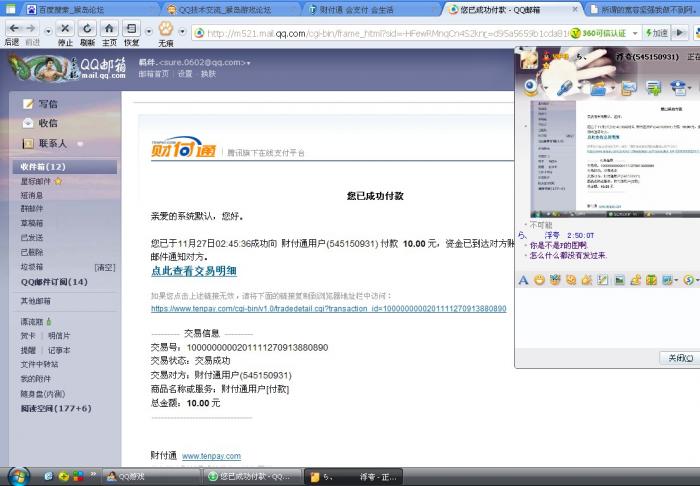Go to the 主页 home button
The width and height of the screenshot is (700, 486).
tap(109, 29)
